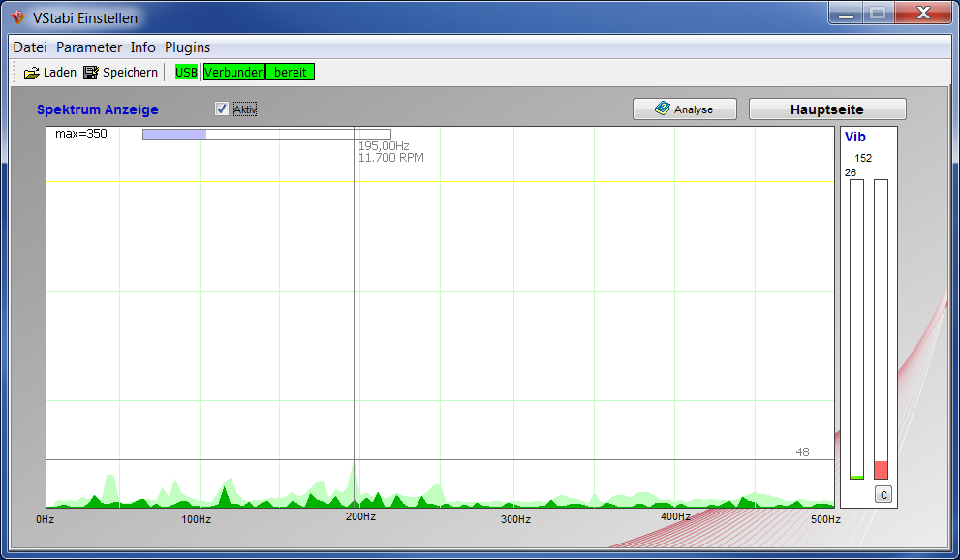
Task: Click the USB status indicator
Action: [186, 73]
